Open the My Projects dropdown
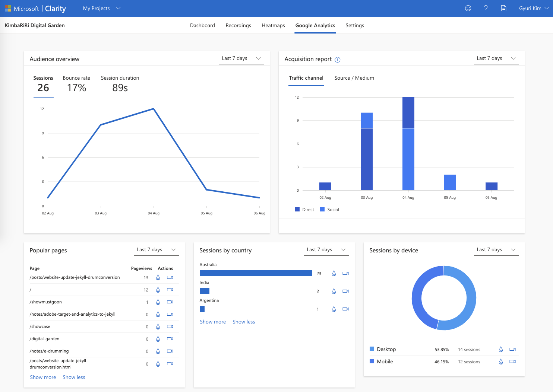Viewport: 553px width, 392px height. [x=101, y=8]
